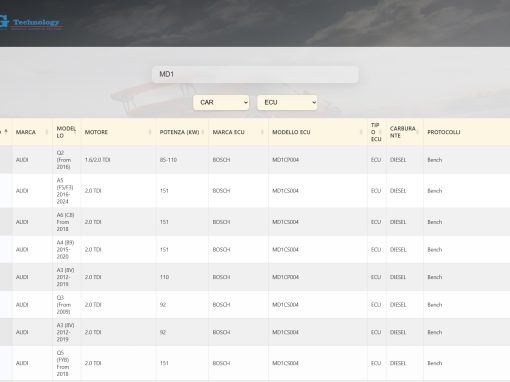This screenshot has height=382, width=510.
Task: Sort by the POTENZA (KW) column arrows
Action: (203, 132)
